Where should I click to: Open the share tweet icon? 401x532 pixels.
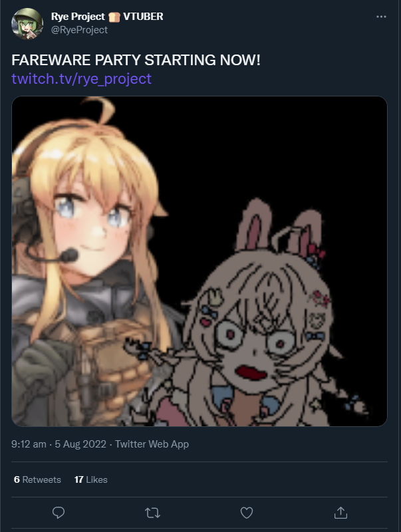(x=340, y=513)
